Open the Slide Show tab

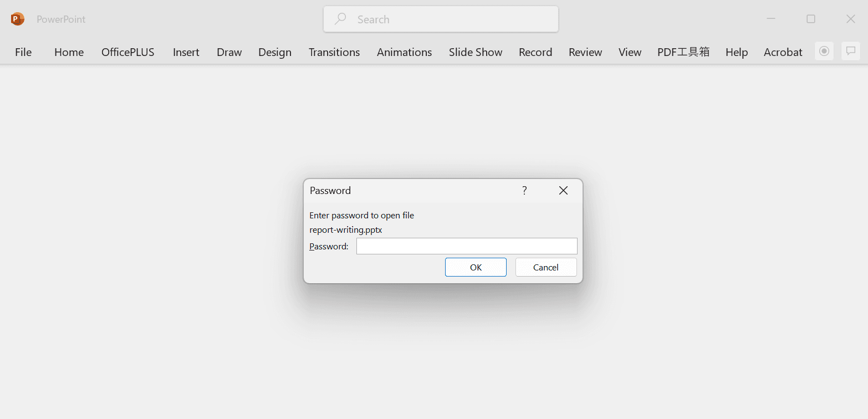coord(476,52)
